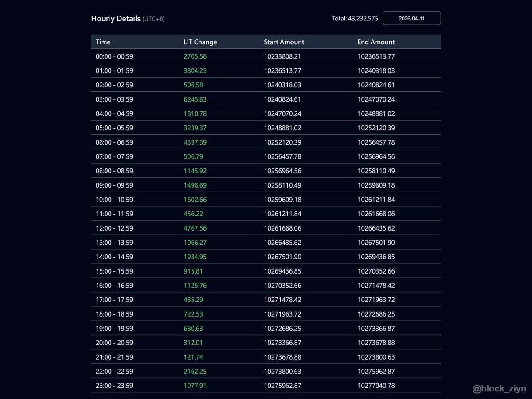Viewport: 532px width, 399px height.
Task: Click end amount 10236513.77
Action: pos(376,56)
